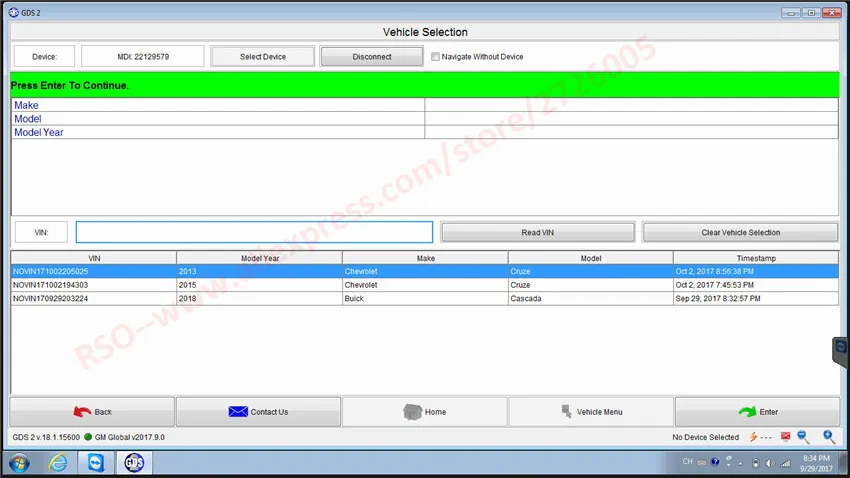The image size is (850, 478).
Task: Click the Disconnect button
Action: point(372,56)
